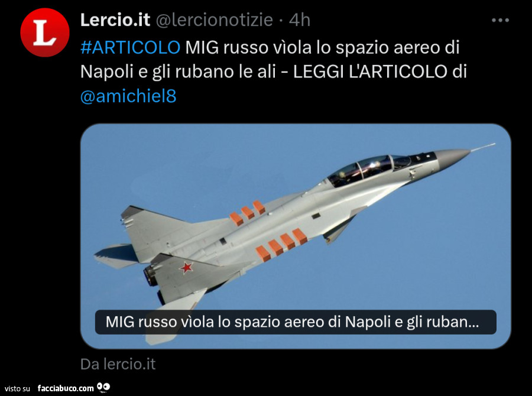Viewport: 532px width, 396px height.
Task: Visit the facciabuco.com watermark link
Action: [66, 388]
